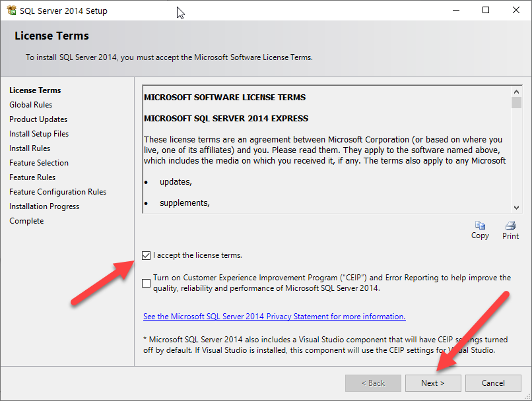532x401 pixels.
Task: Select Installation Progress step in sidebar
Action: (x=44, y=206)
